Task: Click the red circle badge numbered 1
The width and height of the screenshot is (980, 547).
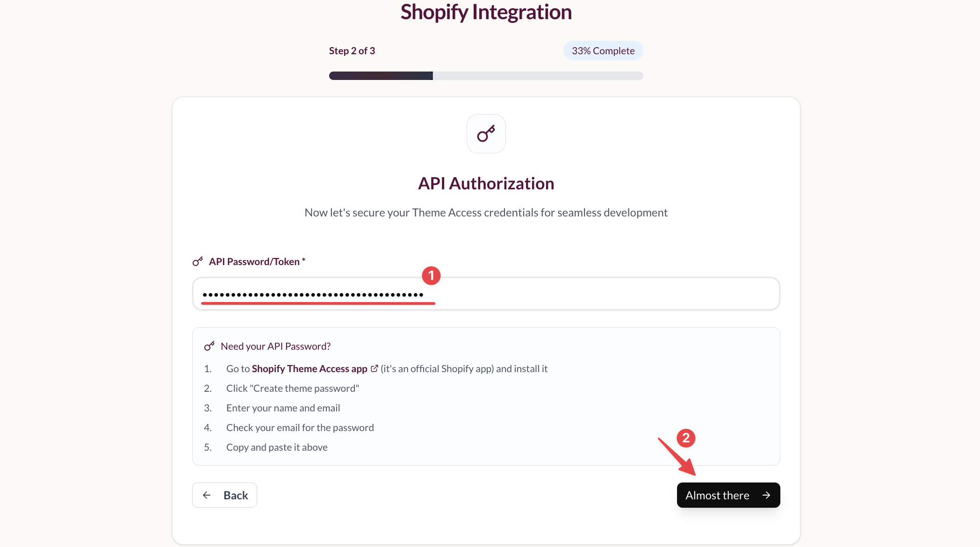Action: tap(431, 276)
